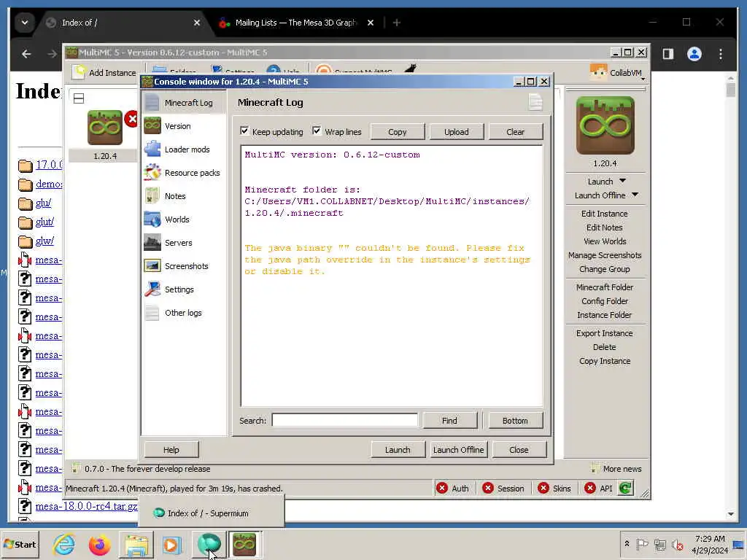
Task: Clear the Minecraft log
Action: [x=516, y=132]
